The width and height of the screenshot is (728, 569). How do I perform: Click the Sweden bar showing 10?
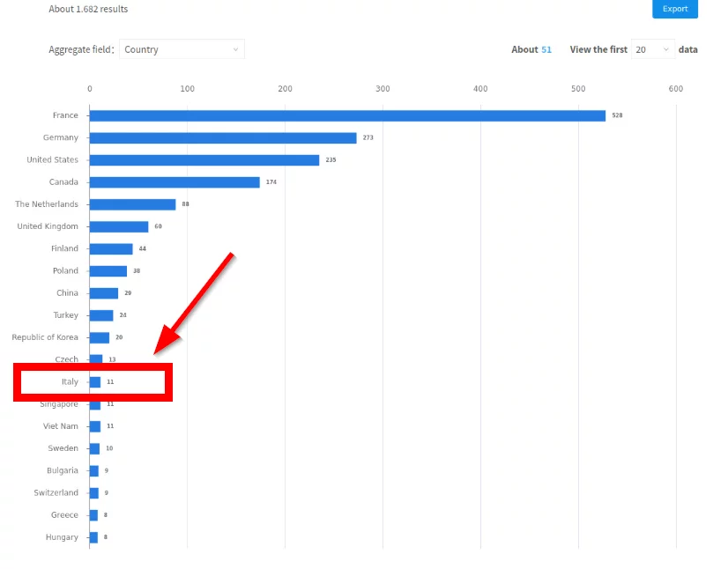94,448
